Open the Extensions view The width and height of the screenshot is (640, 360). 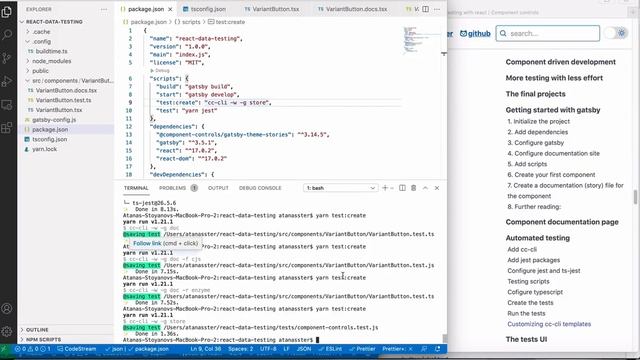pos(7,128)
